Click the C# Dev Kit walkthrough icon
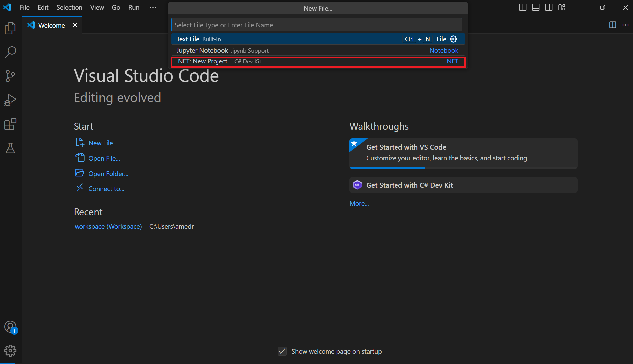 (x=357, y=185)
